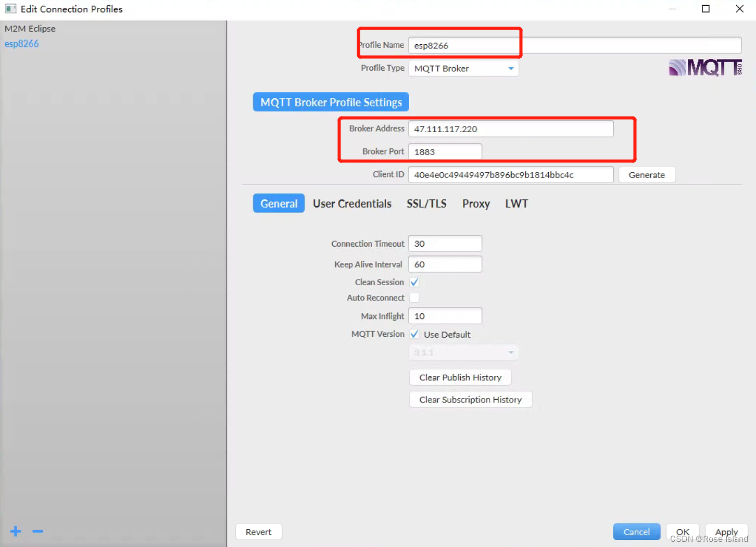Clear the publish history
The height and width of the screenshot is (547, 756).
460,377
